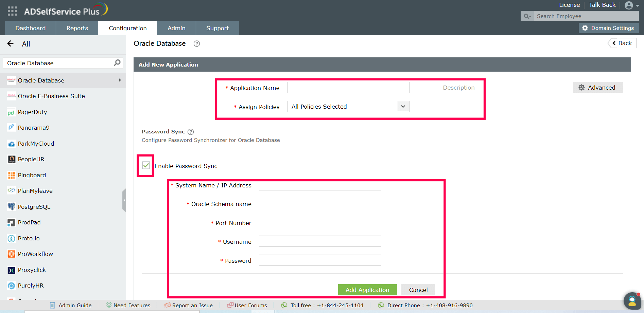644x313 pixels.
Task: Switch to the Reports tab
Action: click(x=77, y=28)
